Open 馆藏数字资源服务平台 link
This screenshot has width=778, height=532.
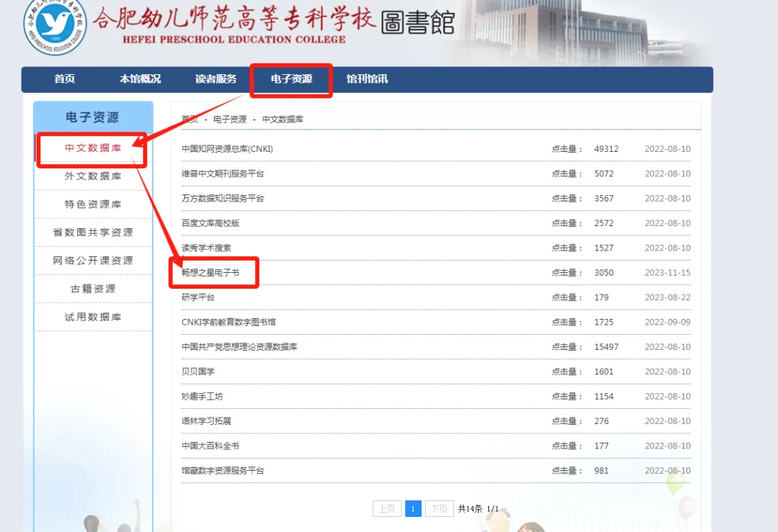click(x=223, y=471)
